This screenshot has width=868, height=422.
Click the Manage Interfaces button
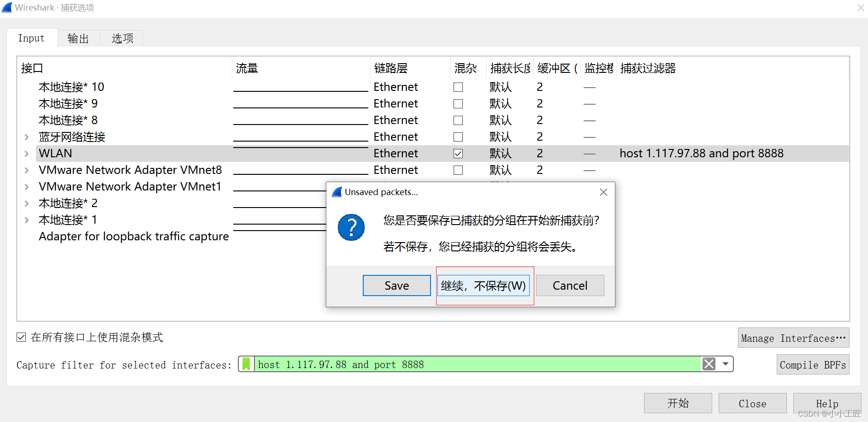(793, 338)
